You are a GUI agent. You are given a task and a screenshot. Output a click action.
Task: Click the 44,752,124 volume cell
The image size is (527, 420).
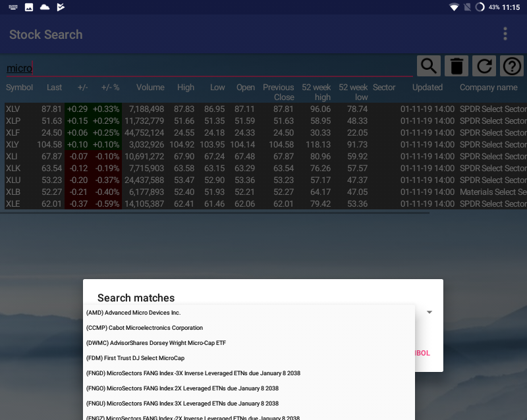[144, 133]
